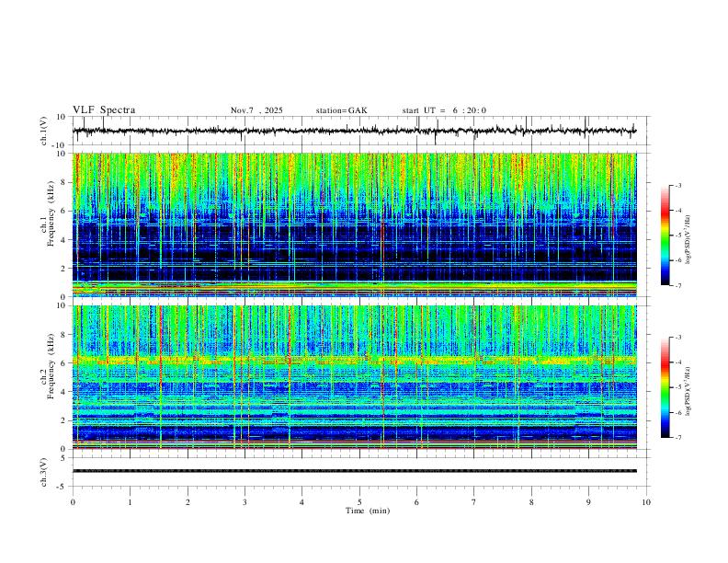Click the "8" kHz tick on ch.2 frequency axis
This screenshot has height=563, width=728.
64,335
